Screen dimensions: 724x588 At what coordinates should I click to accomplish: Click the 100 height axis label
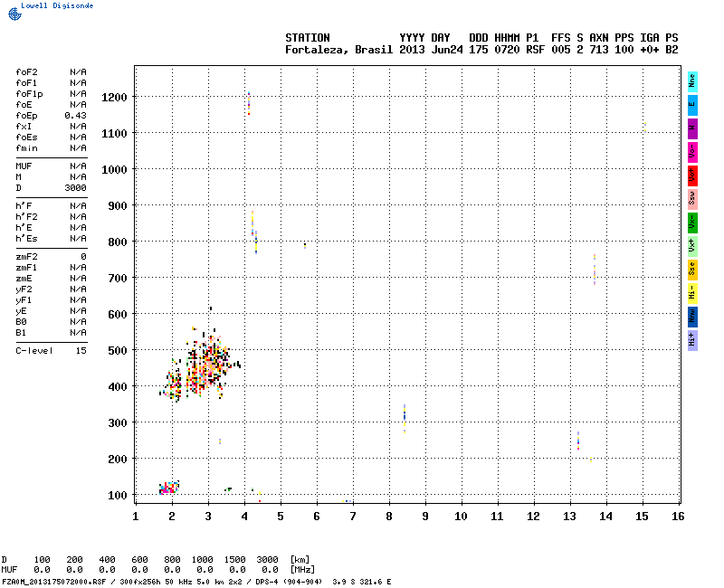(x=118, y=495)
